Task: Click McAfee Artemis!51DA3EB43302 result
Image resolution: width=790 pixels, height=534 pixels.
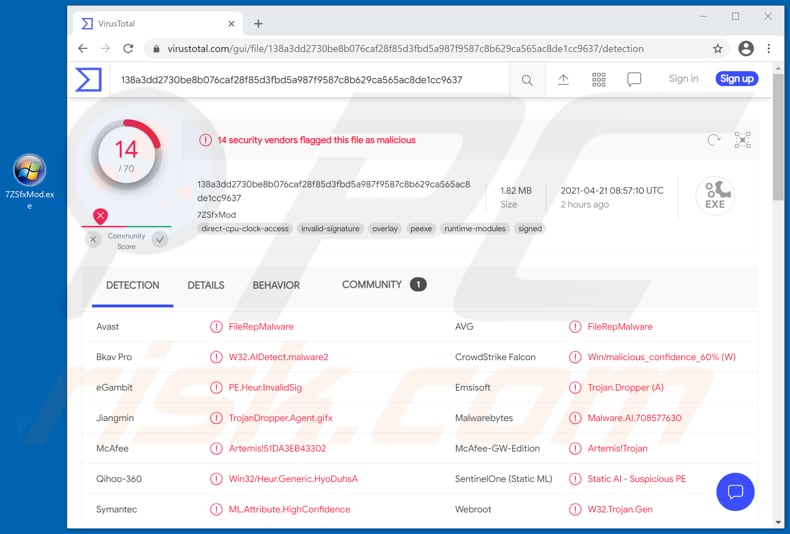Action: tap(277, 448)
